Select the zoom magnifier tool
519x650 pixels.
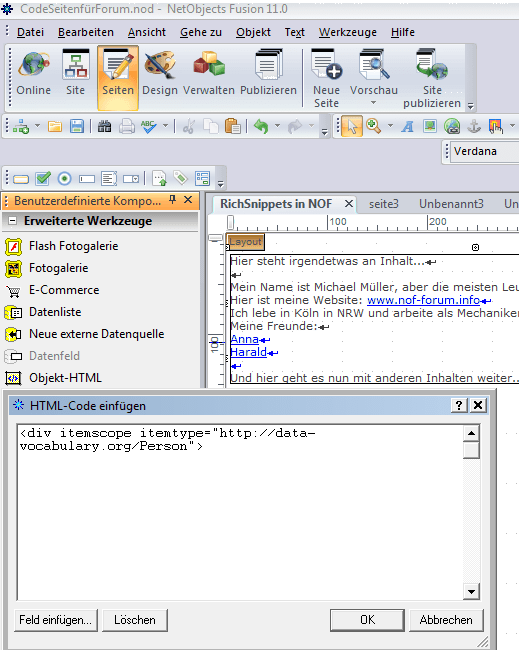click(373, 126)
